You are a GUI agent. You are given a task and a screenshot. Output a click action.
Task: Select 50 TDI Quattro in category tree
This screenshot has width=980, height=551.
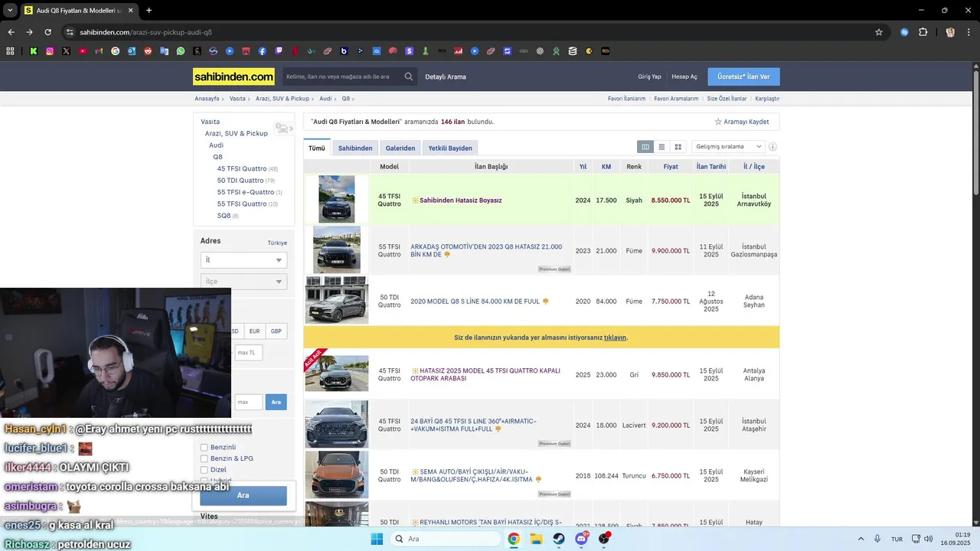click(x=240, y=181)
